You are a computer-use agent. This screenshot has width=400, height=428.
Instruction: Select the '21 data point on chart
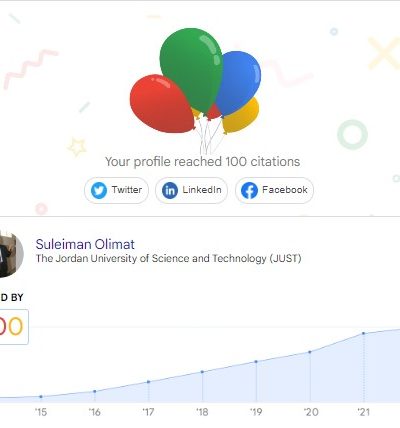click(364, 333)
